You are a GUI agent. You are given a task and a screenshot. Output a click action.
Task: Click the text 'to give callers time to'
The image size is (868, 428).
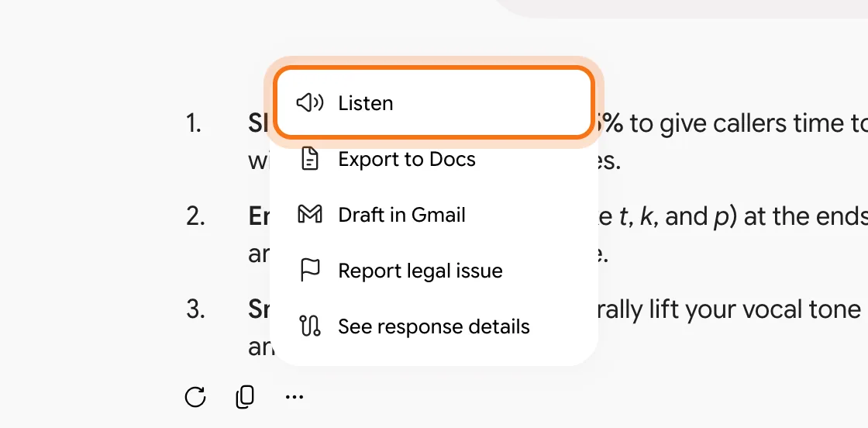pyautogui.click(x=749, y=124)
